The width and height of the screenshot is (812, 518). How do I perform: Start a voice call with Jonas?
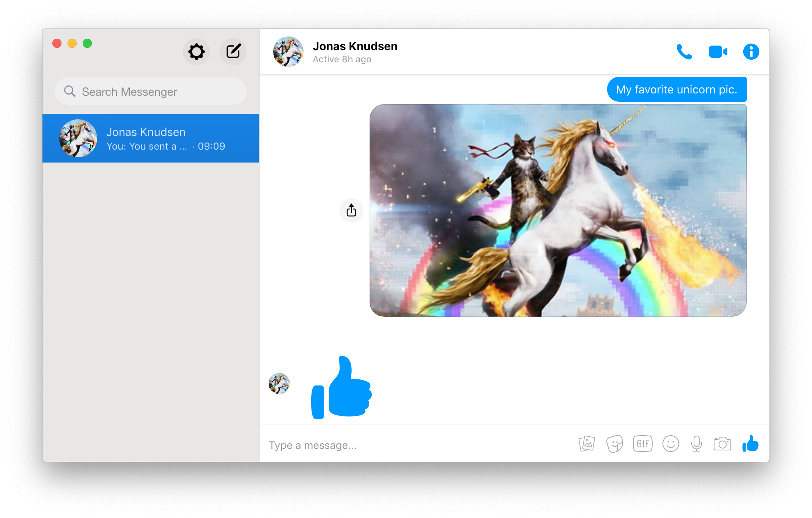[684, 52]
